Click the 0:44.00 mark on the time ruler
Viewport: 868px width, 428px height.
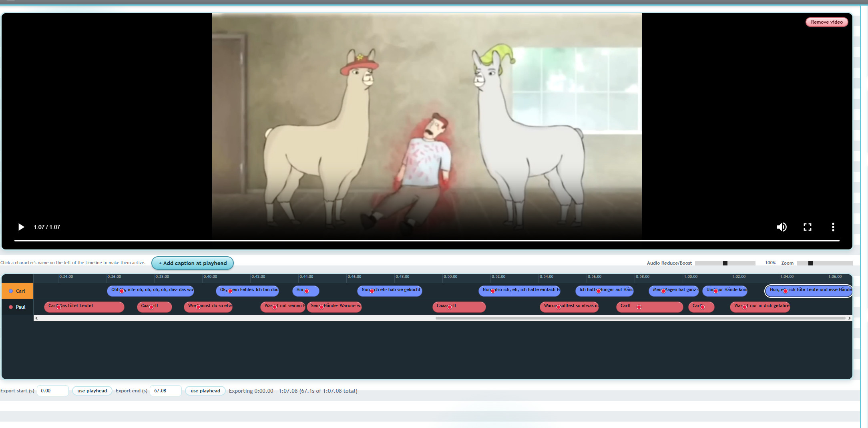(x=306, y=277)
